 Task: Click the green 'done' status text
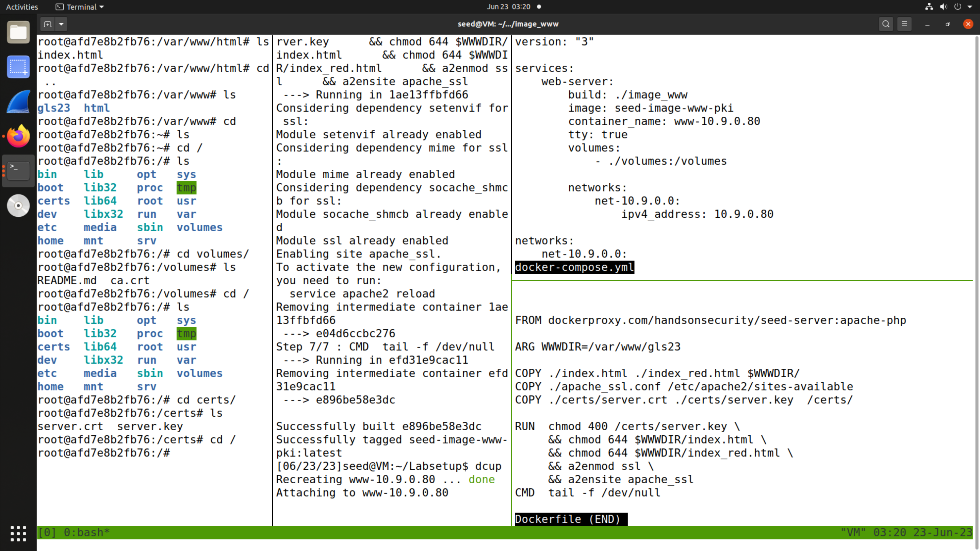coord(481,479)
